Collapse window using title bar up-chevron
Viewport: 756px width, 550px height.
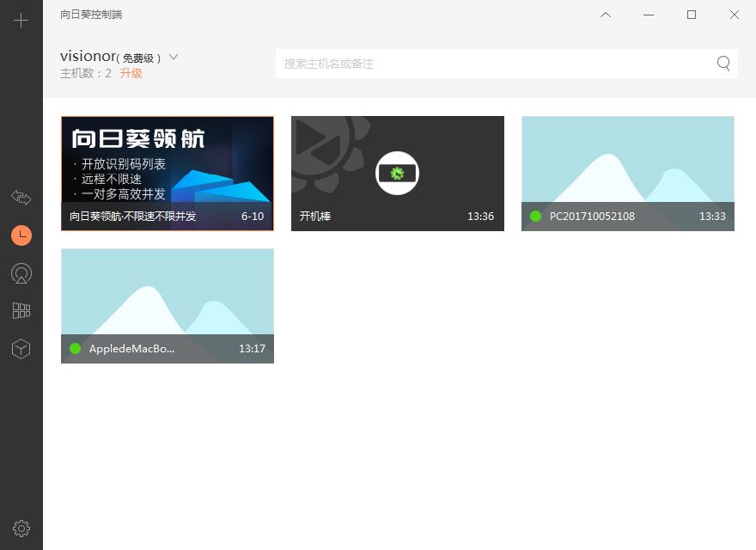coord(606,15)
